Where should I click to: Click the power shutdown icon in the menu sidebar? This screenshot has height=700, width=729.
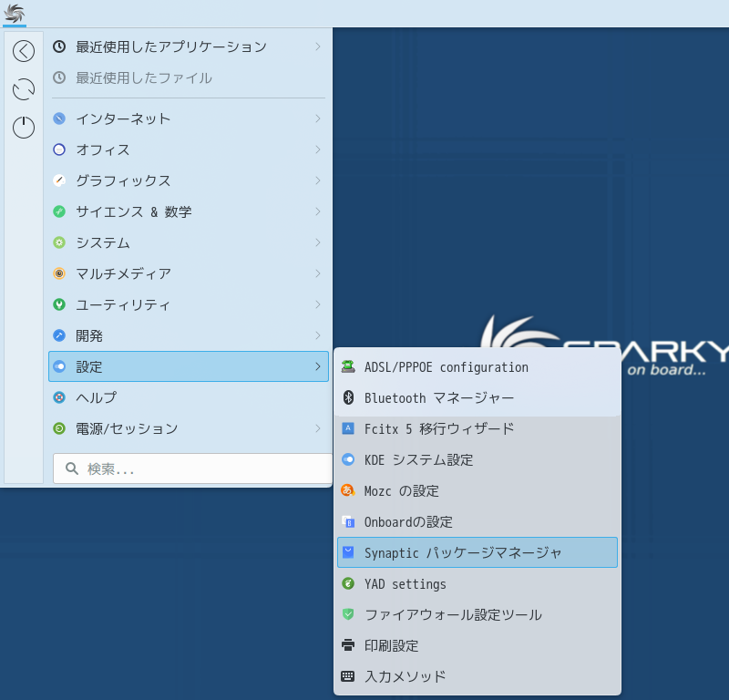click(24, 128)
